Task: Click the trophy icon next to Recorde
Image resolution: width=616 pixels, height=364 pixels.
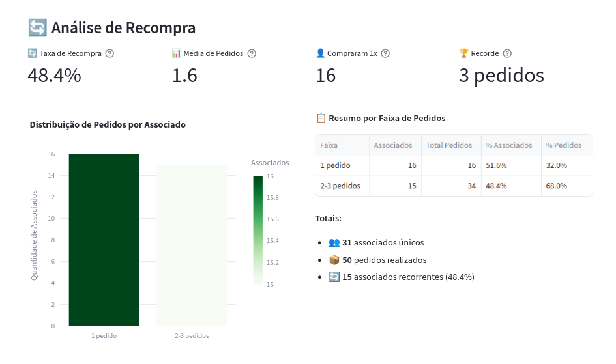Action: 464,53
